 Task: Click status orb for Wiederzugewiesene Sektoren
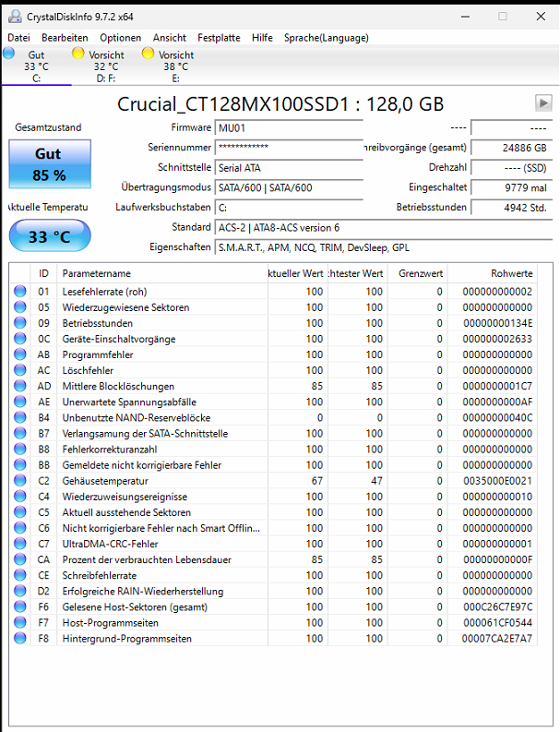click(20, 307)
